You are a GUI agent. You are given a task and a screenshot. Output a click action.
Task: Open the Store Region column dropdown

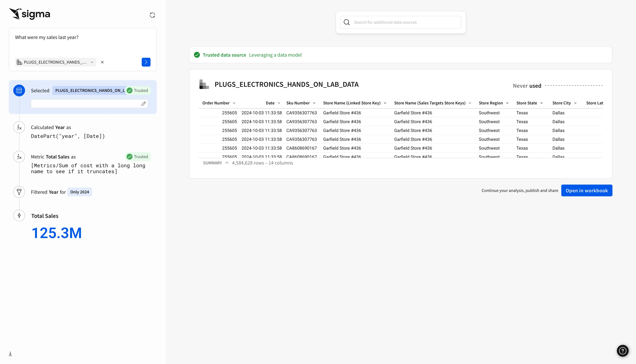(x=507, y=103)
